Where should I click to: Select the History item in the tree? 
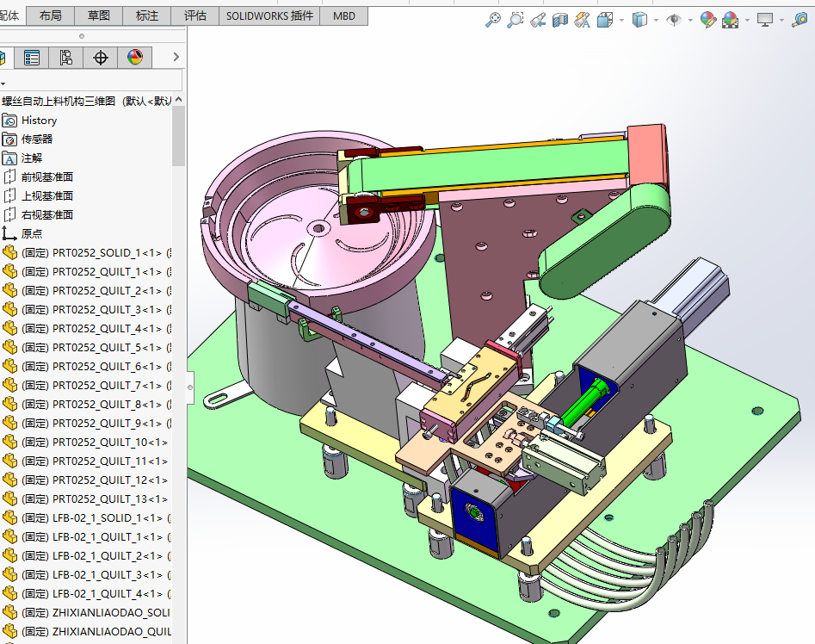point(39,121)
